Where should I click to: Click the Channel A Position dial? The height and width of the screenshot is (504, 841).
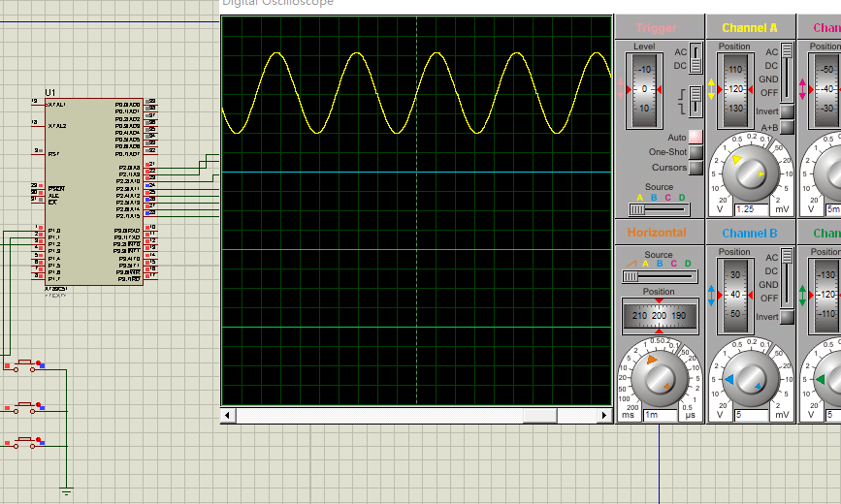pos(735,89)
